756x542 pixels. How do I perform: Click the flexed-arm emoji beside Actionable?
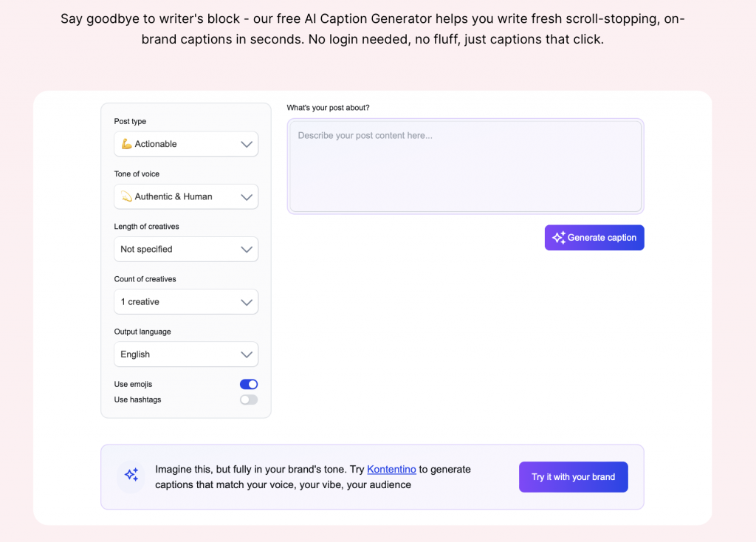(126, 144)
